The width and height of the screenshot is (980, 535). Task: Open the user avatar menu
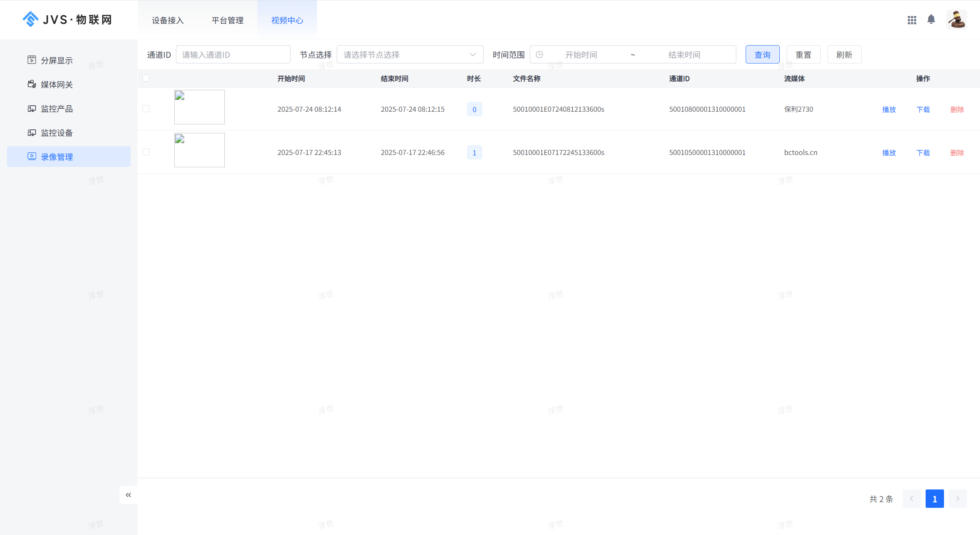[956, 20]
